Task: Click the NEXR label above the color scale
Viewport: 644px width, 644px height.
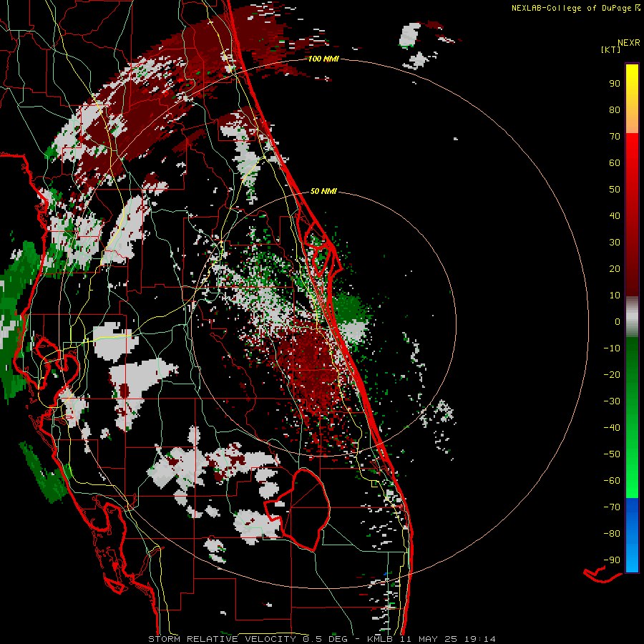Action: [628, 43]
